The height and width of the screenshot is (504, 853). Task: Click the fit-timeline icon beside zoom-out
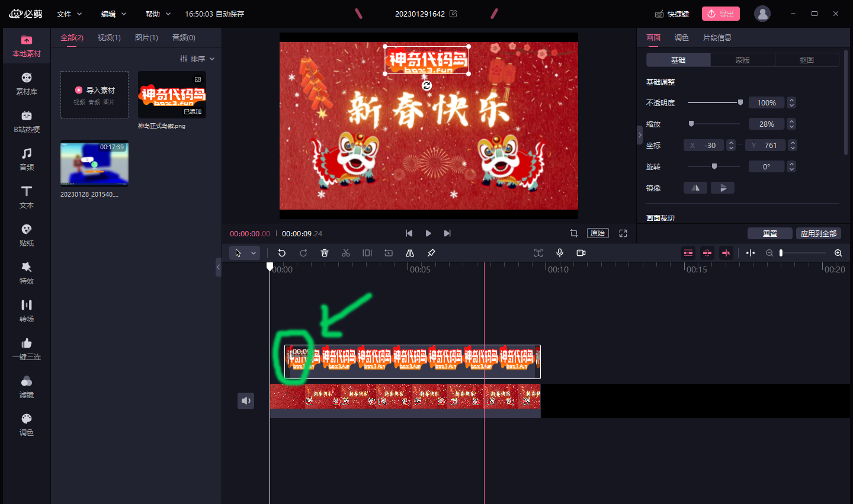751,253
